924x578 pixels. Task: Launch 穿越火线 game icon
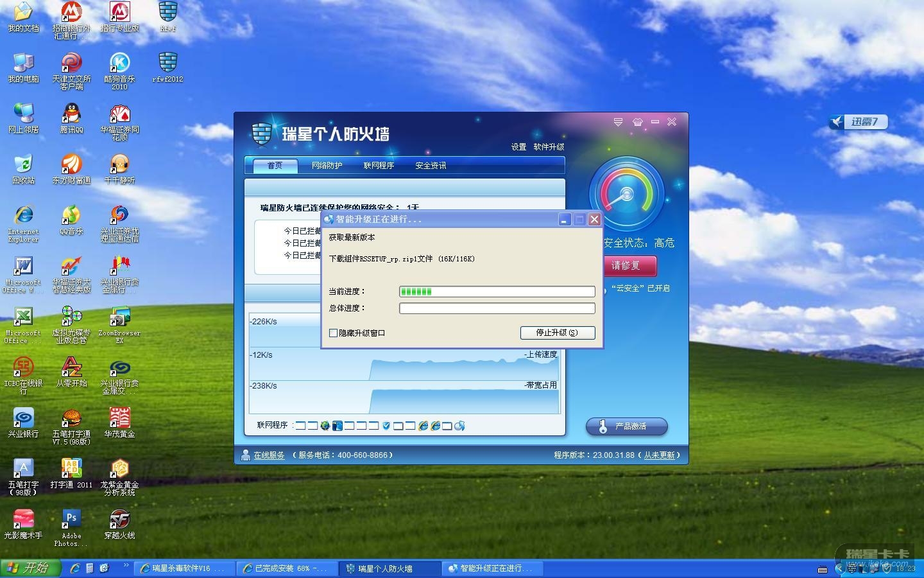click(x=119, y=525)
